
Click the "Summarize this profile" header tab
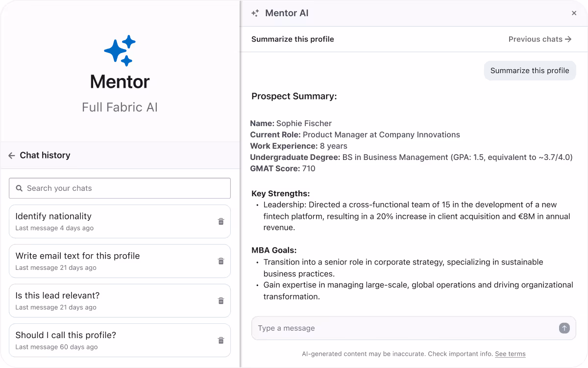pos(293,39)
